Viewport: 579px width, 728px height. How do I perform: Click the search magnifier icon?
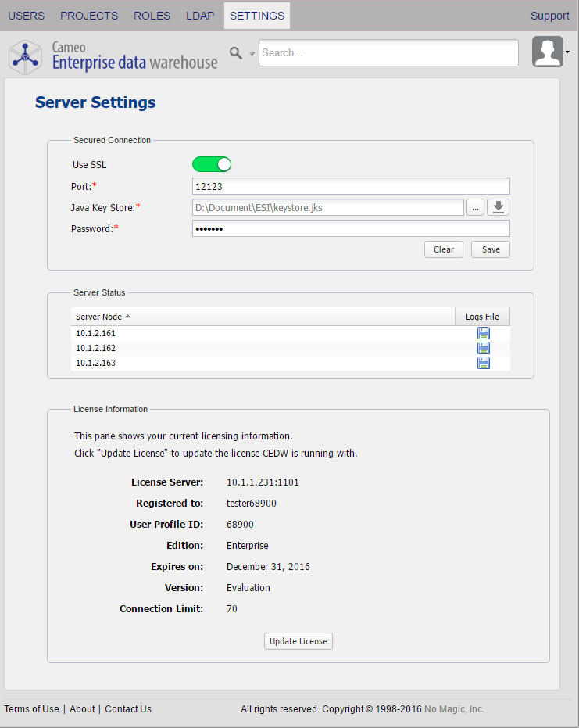point(235,53)
